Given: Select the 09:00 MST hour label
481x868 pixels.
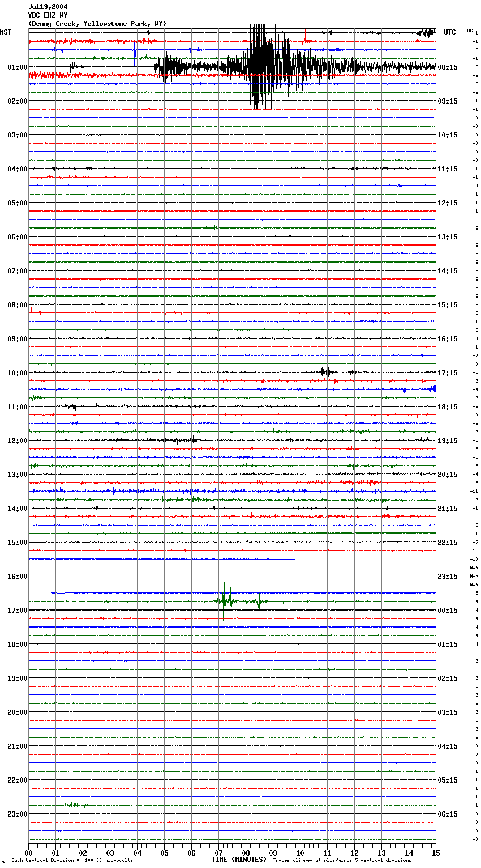Looking at the screenshot, I should click(x=18, y=339).
